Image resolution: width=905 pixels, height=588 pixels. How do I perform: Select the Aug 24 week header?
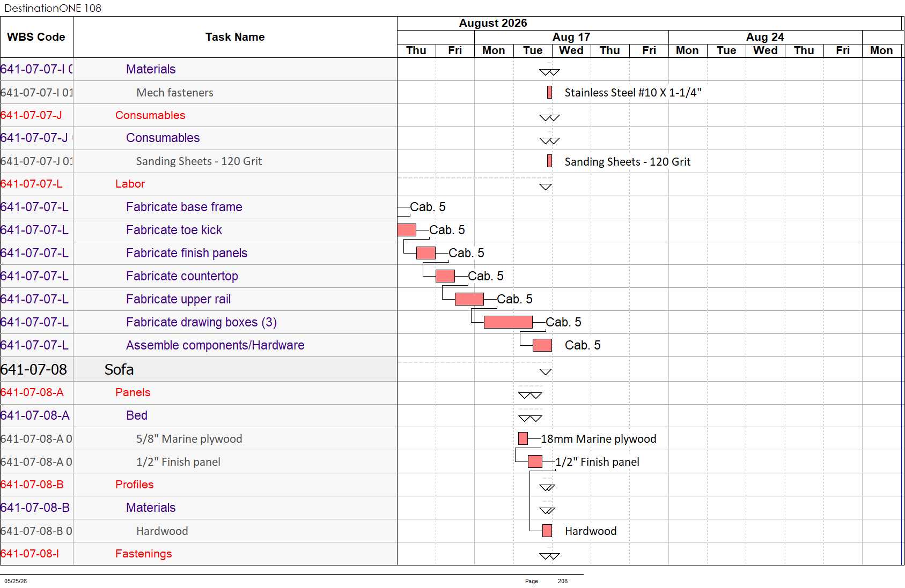(x=765, y=37)
